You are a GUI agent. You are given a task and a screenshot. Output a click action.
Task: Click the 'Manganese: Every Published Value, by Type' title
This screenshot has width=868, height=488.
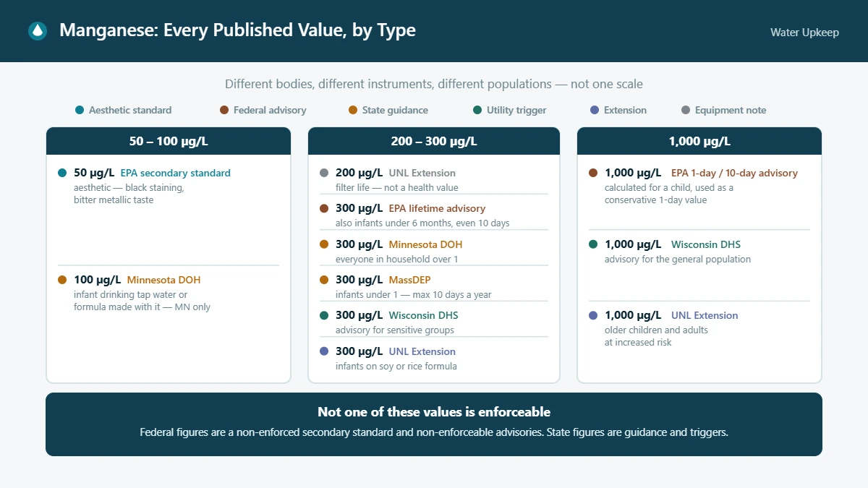tap(237, 30)
